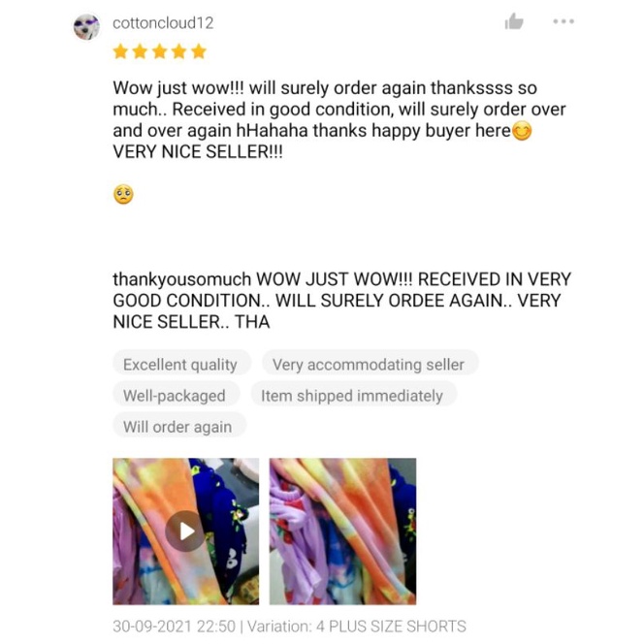Select the 'Item shipped immediately' tag
Image resolution: width=644 pixels, height=644 pixels.
click(352, 396)
